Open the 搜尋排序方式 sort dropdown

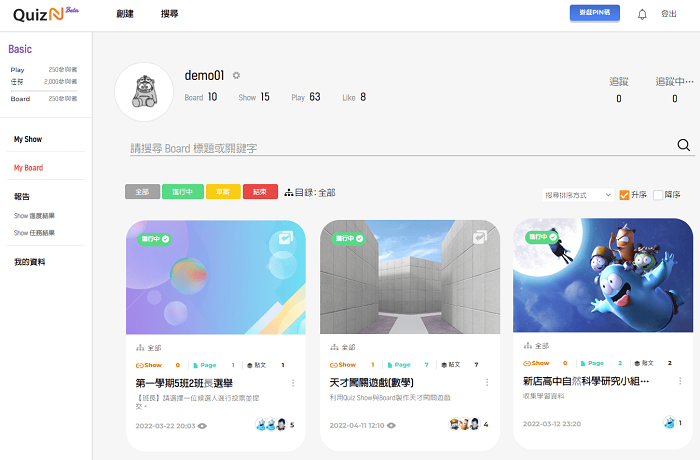578,195
